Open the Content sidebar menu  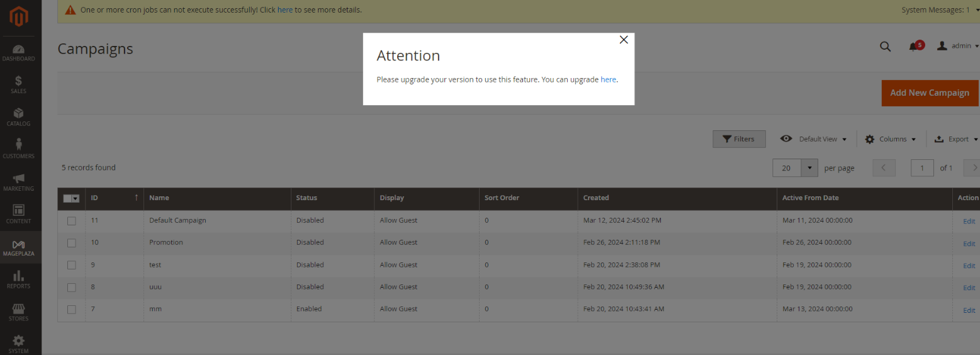click(x=18, y=214)
